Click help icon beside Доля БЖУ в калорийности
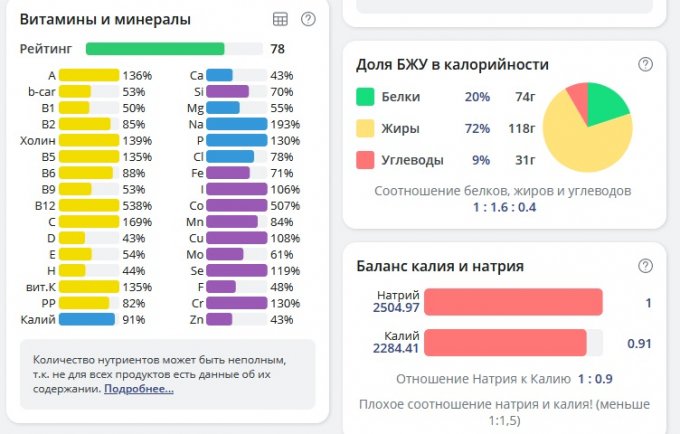The width and height of the screenshot is (680, 434). click(645, 64)
